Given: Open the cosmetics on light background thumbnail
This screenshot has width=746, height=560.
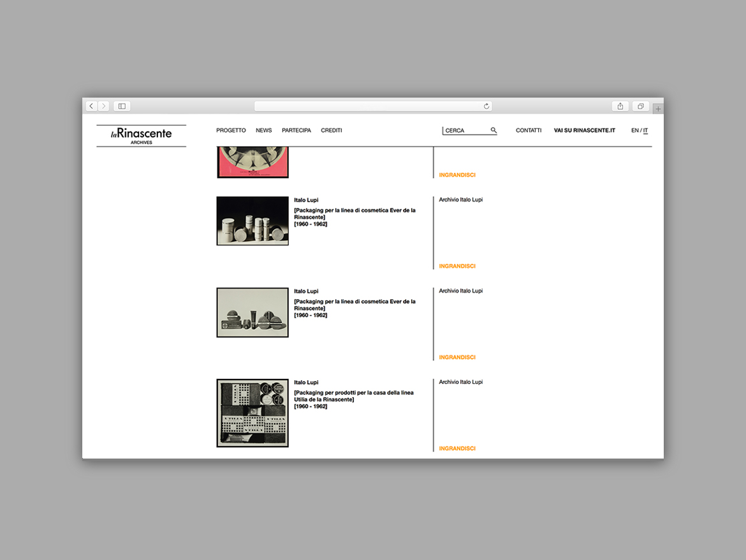Looking at the screenshot, I should [252, 313].
